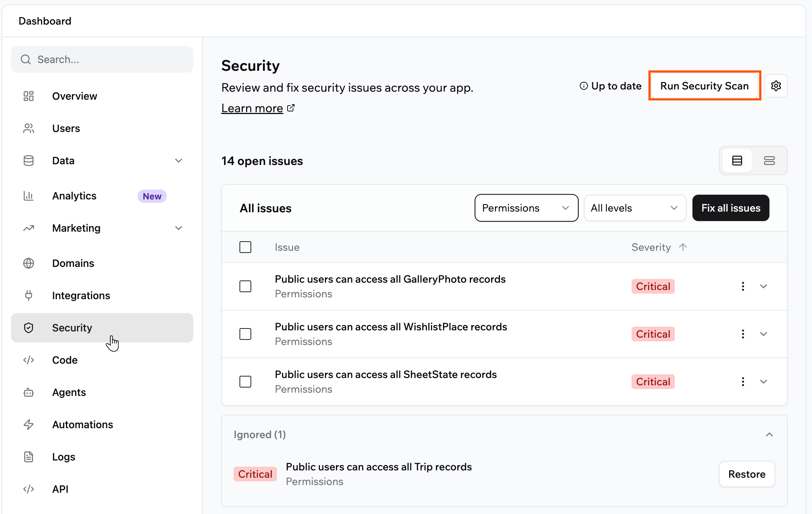Screen dimensions: 812x514
Task: Focus the Search input field
Action: (x=102, y=59)
